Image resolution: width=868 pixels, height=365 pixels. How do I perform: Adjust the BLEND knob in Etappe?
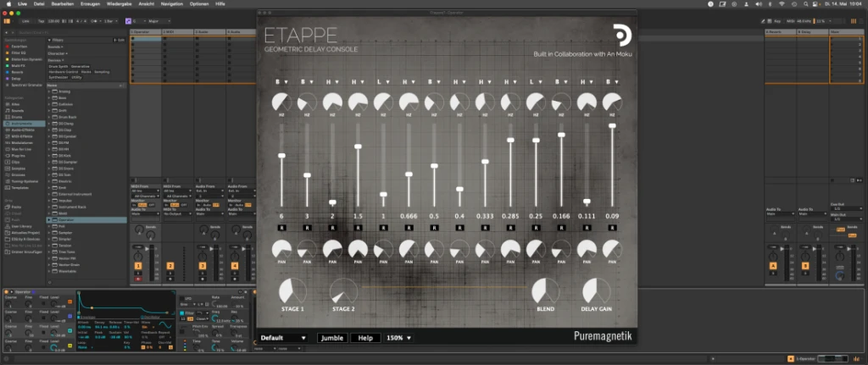(x=545, y=291)
